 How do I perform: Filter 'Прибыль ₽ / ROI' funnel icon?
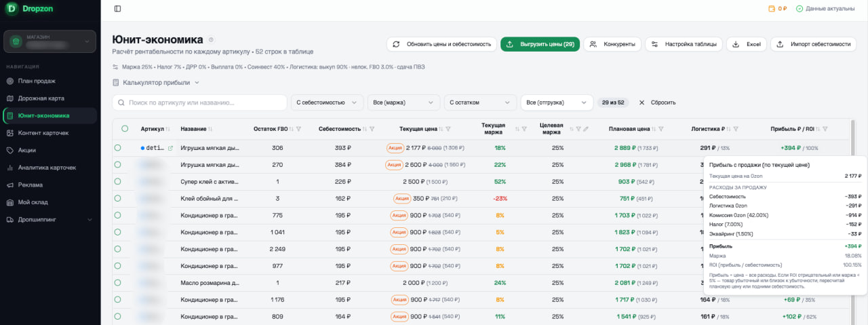(x=826, y=129)
